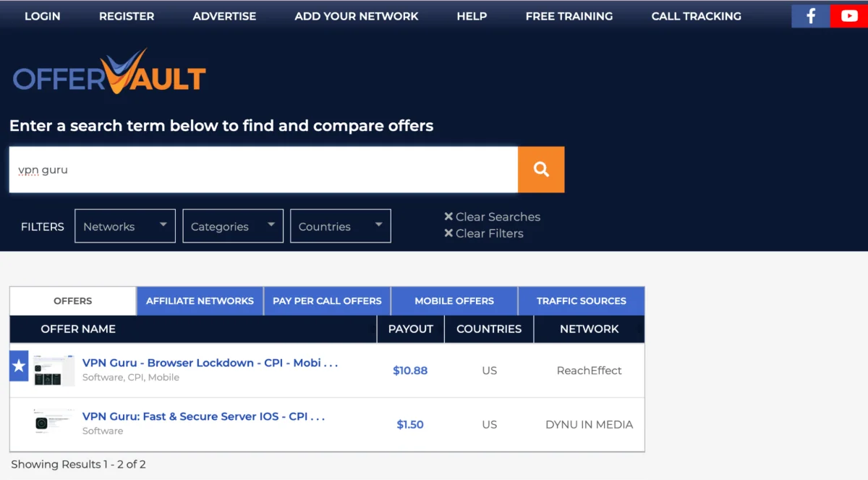Switch to the Mobile Offers tab
The height and width of the screenshot is (480, 868).
pos(454,301)
